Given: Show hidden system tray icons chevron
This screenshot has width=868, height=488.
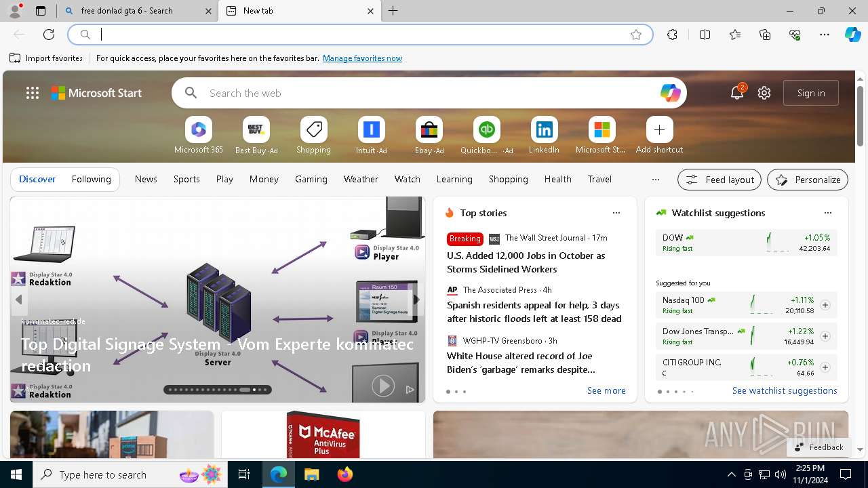Looking at the screenshot, I should (731, 474).
